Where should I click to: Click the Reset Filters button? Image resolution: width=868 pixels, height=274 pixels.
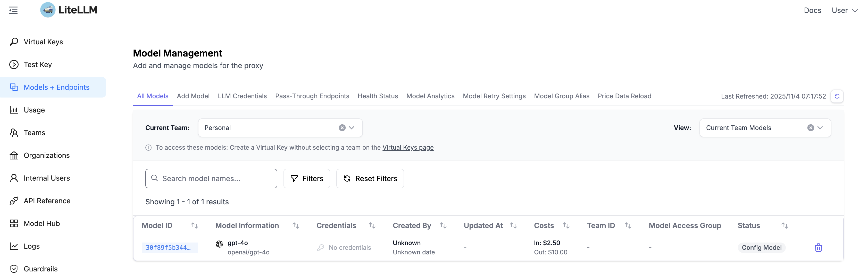coord(370,179)
